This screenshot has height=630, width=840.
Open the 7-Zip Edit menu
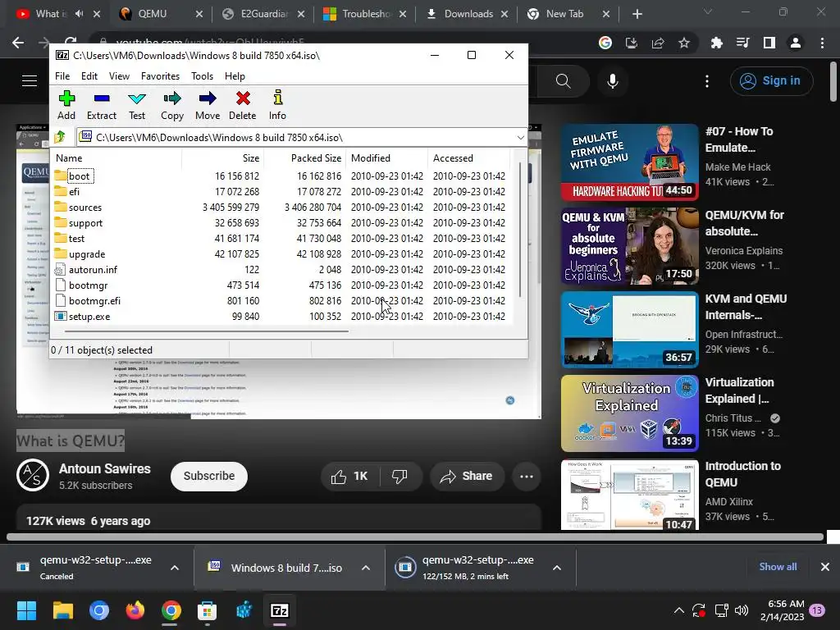click(x=89, y=76)
